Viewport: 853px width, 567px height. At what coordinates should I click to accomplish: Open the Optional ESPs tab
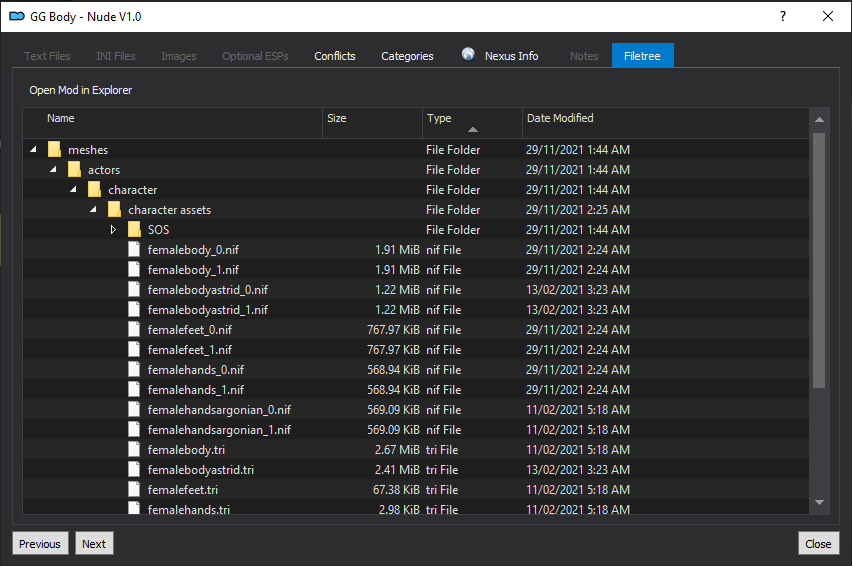tap(255, 56)
